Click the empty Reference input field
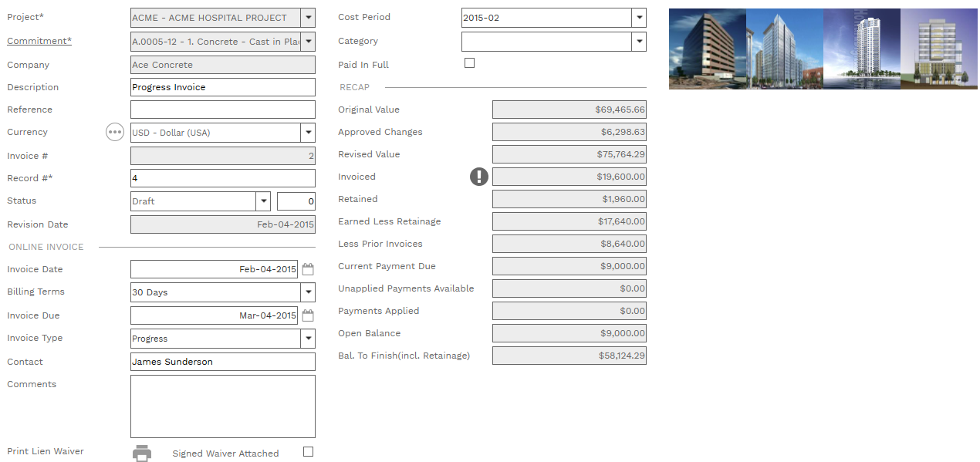Viewport: 980px width, 462px height. [222, 110]
